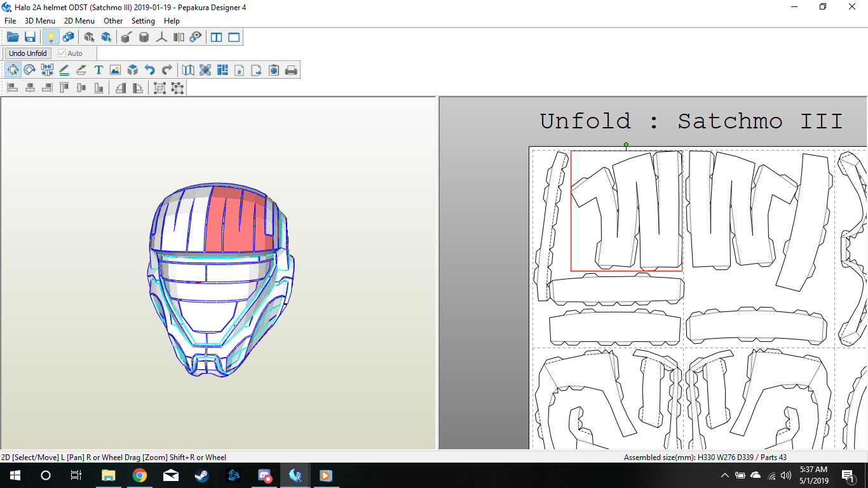
Task: Switch to single window layout
Action: point(234,37)
